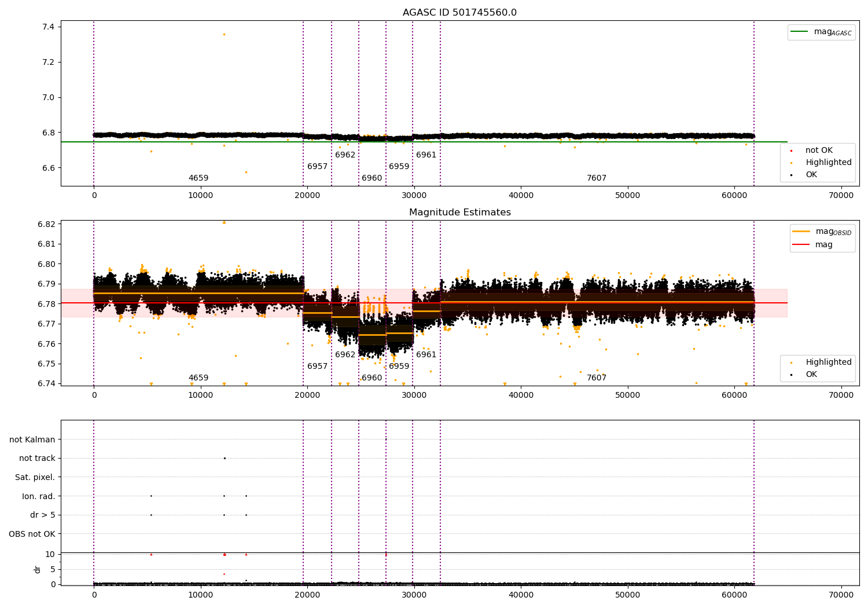Image resolution: width=868 pixels, height=608 pixels.
Task: Select OBSID label 6960 in the top plot
Action: (372, 178)
